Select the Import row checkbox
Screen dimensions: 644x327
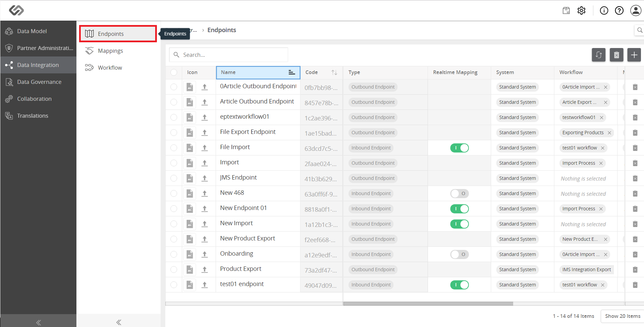tap(174, 163)
